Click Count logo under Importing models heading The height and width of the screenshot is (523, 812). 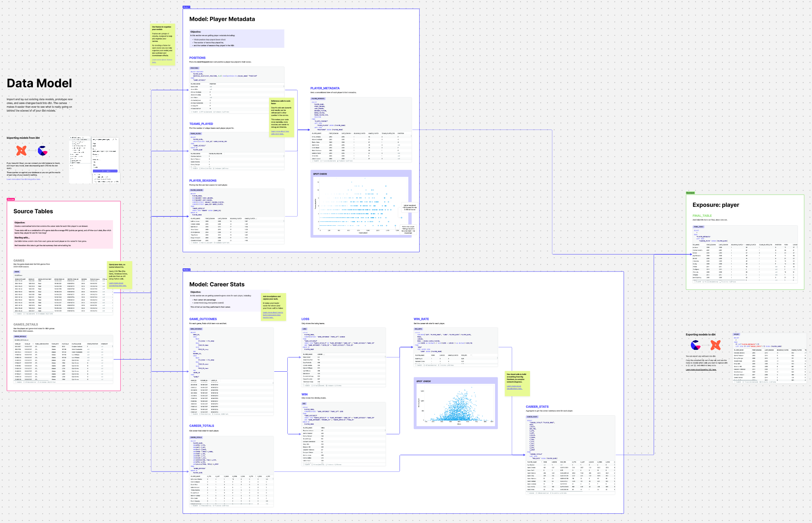coord(43,151)
